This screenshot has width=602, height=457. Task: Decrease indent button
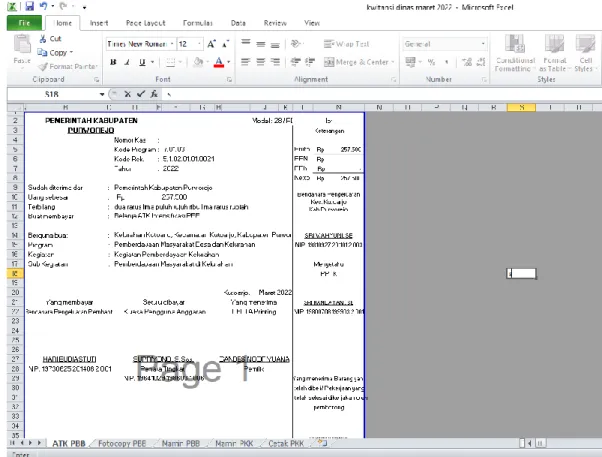point(295,62)
